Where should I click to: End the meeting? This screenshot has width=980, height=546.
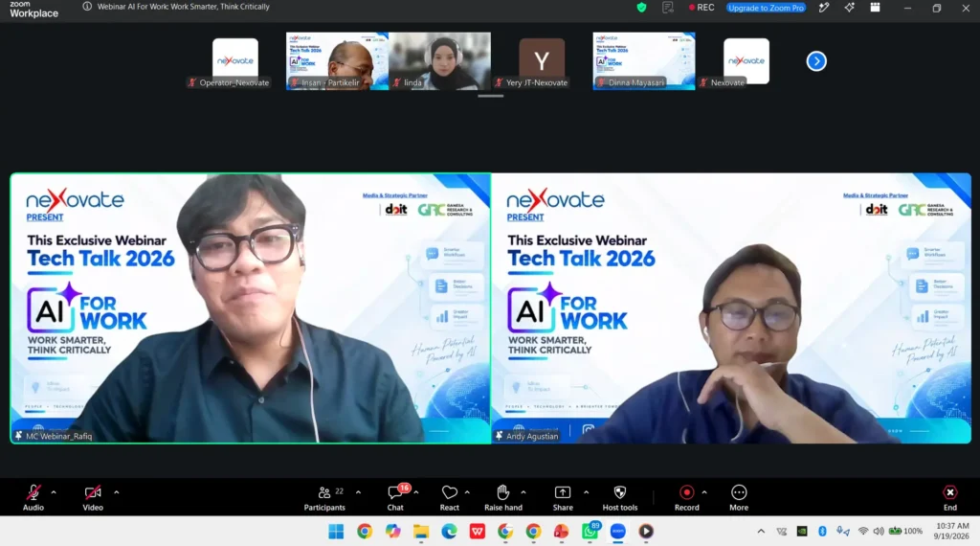(950, 498)
